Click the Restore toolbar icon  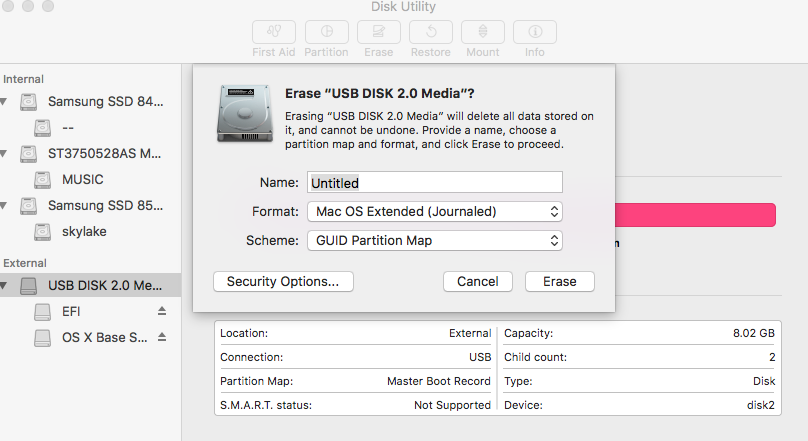(x=431, y=32)
